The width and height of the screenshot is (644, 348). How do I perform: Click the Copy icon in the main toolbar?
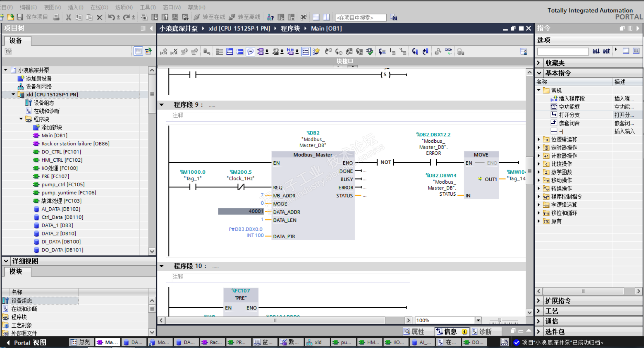(x=79, y=17)
